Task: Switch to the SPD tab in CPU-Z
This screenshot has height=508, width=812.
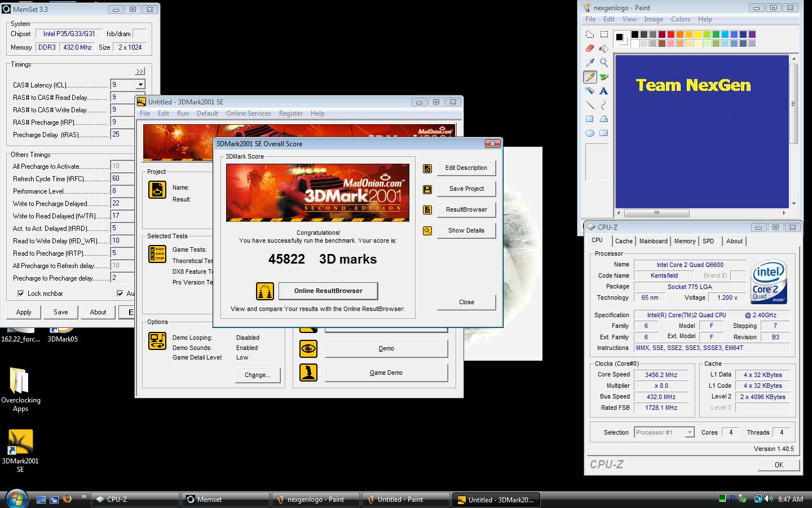Action: pyautogui.click(x=708, y=241)
